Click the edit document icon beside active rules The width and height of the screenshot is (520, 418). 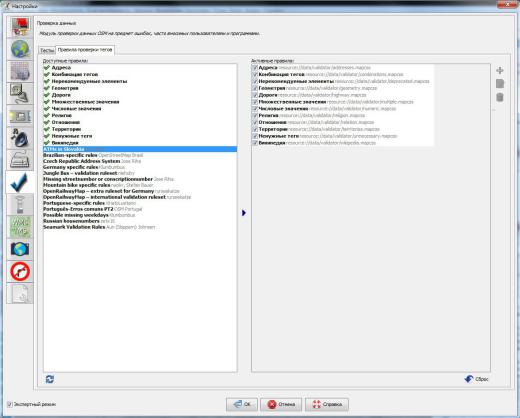click(x=500, y=84)
